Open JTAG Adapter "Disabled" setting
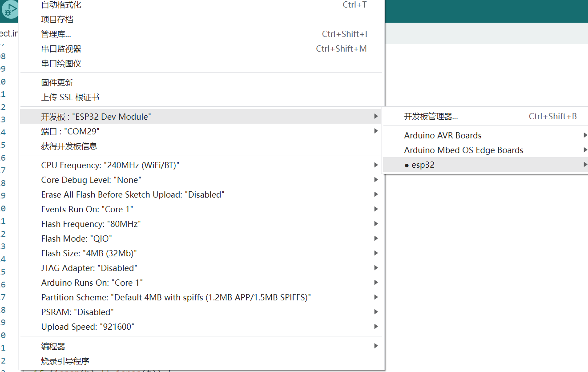 coord(201,268)
